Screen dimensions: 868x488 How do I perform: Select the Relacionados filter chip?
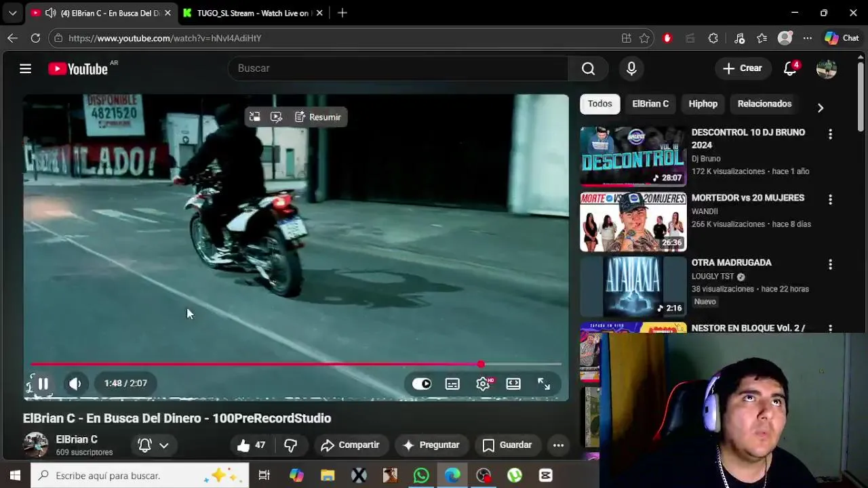pos(764,104)
